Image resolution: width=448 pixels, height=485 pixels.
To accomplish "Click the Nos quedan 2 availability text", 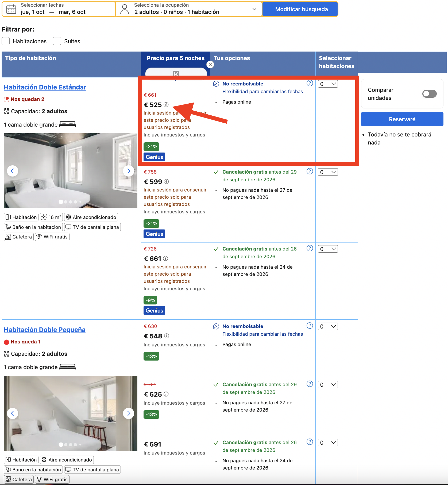I will pyautogui.click(x=27, y=99).
